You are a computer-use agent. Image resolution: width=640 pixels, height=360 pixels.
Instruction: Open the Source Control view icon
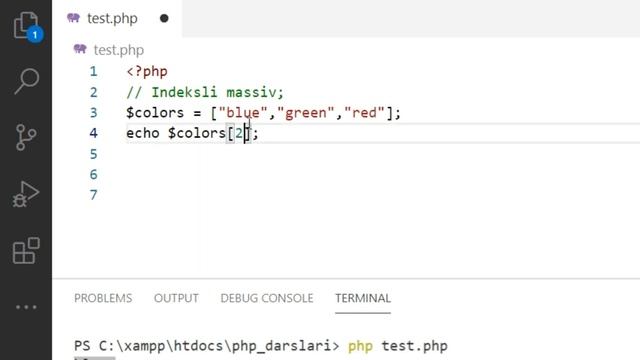pyautogui.click(x=26, y=137)
